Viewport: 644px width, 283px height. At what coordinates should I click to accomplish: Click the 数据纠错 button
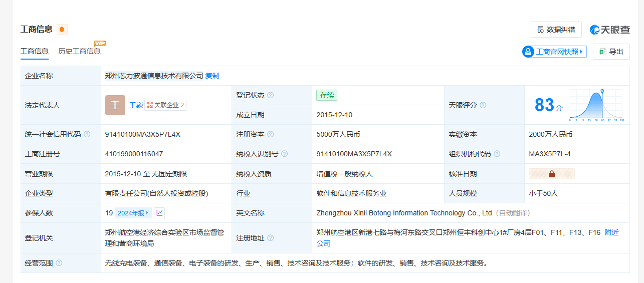(556, 30)
